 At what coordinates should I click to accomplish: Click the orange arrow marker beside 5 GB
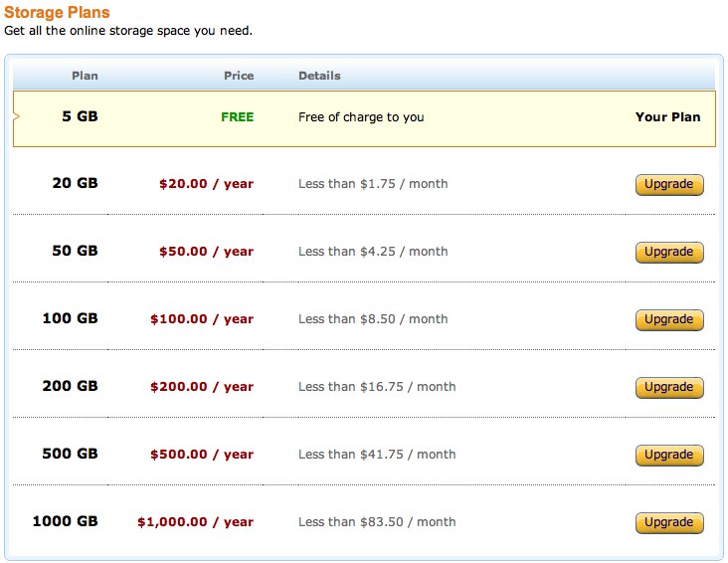pyautogui.click(x=16, y=117)
